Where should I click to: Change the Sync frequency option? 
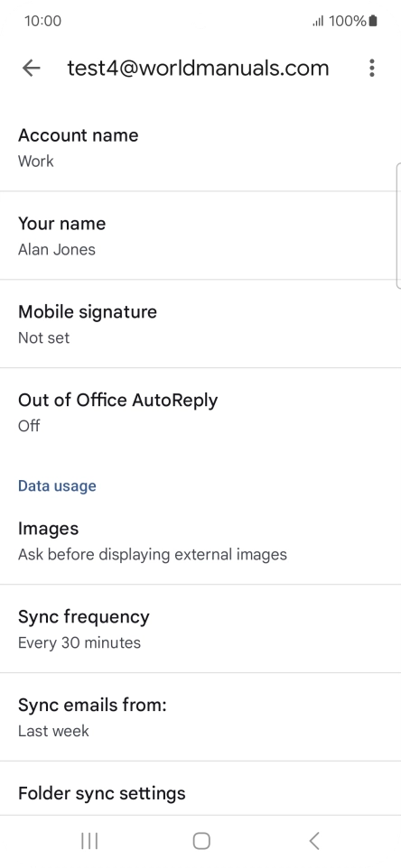(x=200, y=629)
